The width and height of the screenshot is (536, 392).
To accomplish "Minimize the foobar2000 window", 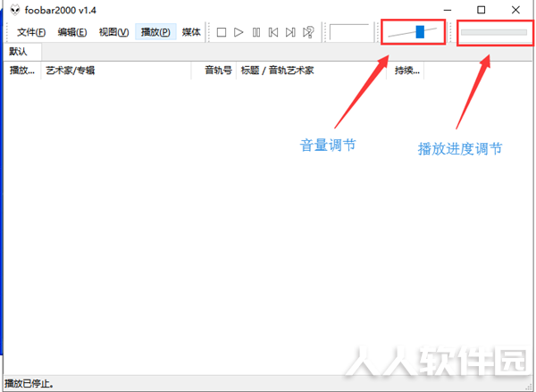I will [x=448, y=10].
